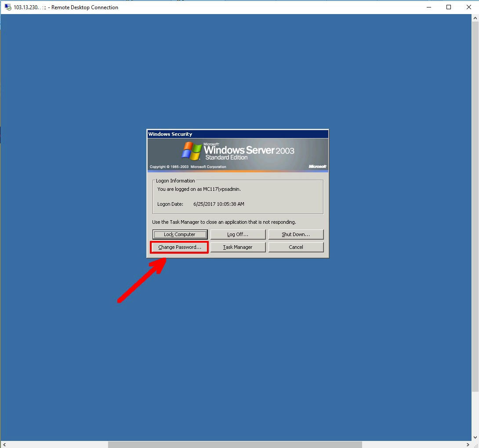
Task: Open the Shut Down dialog
Action: (296, 234)
